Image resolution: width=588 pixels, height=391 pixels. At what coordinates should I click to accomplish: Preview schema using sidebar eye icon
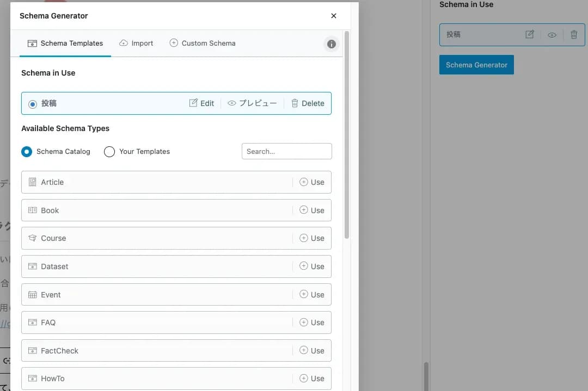point(552,35)
